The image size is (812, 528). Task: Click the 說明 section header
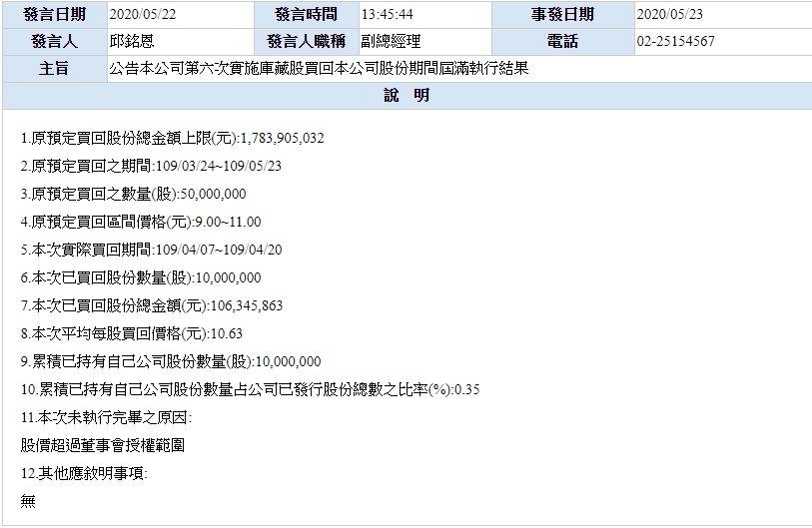pyautogui.click(x=407, y=95)
